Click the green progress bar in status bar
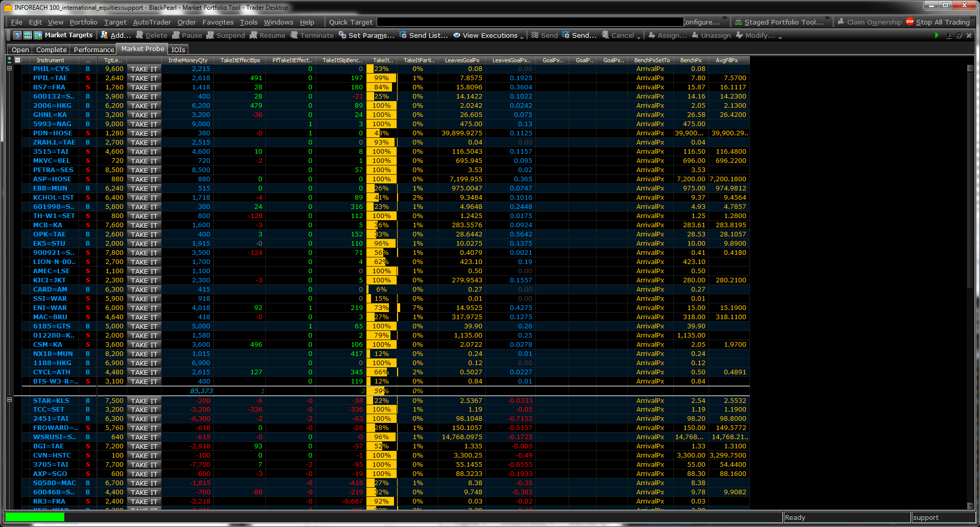Screen dimensions: 980x527 [x=35, y=517]
